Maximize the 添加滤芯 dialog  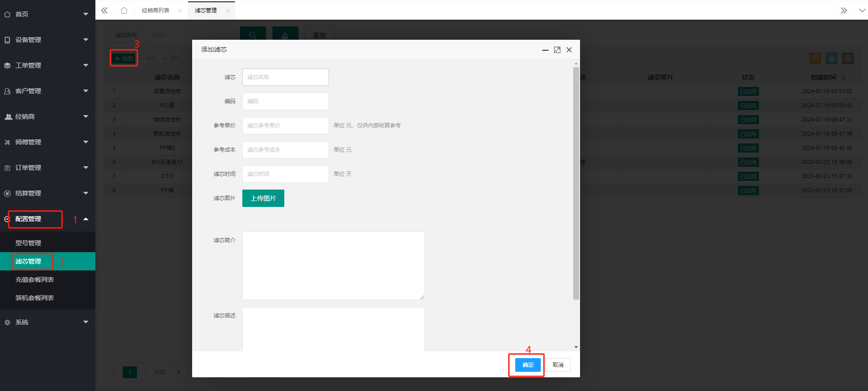(557, 50)
